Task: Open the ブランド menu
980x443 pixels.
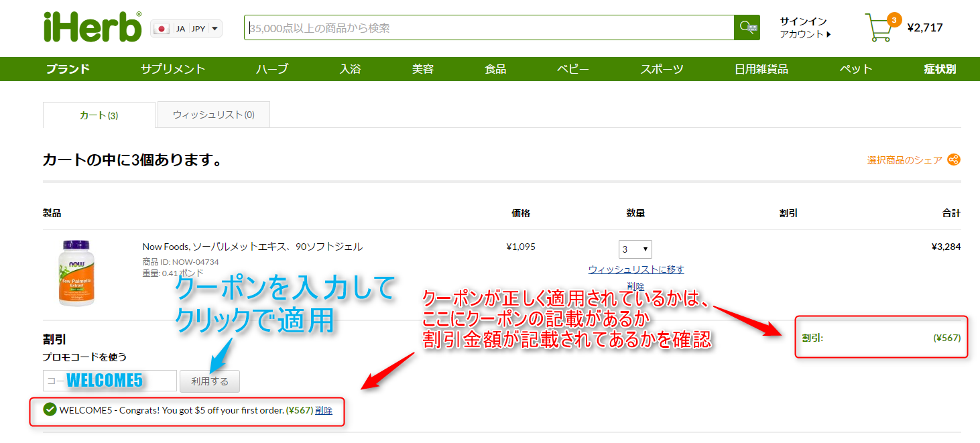Action: [x=68, y=69]
